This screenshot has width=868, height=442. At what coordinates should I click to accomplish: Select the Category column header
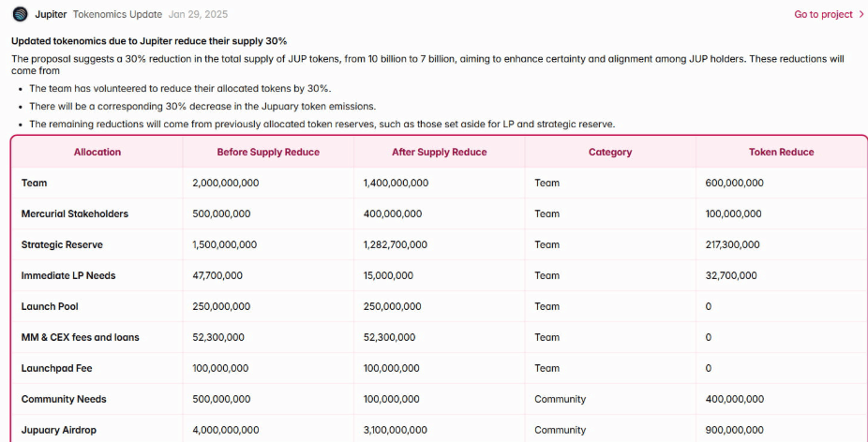point(610,152)
